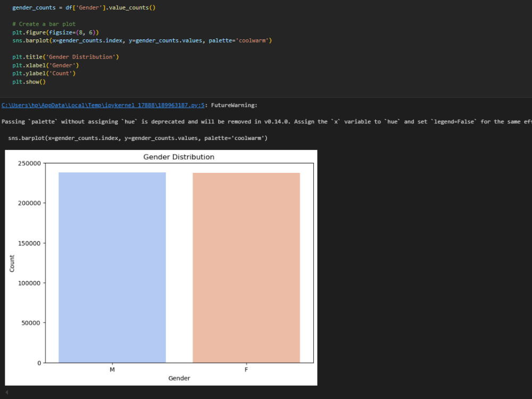Click the 'F' x-axis tick label
Screen dimensions: 532x399
pos(246,370)
